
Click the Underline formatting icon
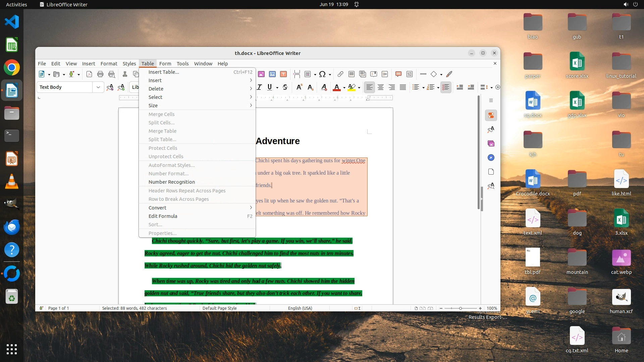tap(270, 87)
